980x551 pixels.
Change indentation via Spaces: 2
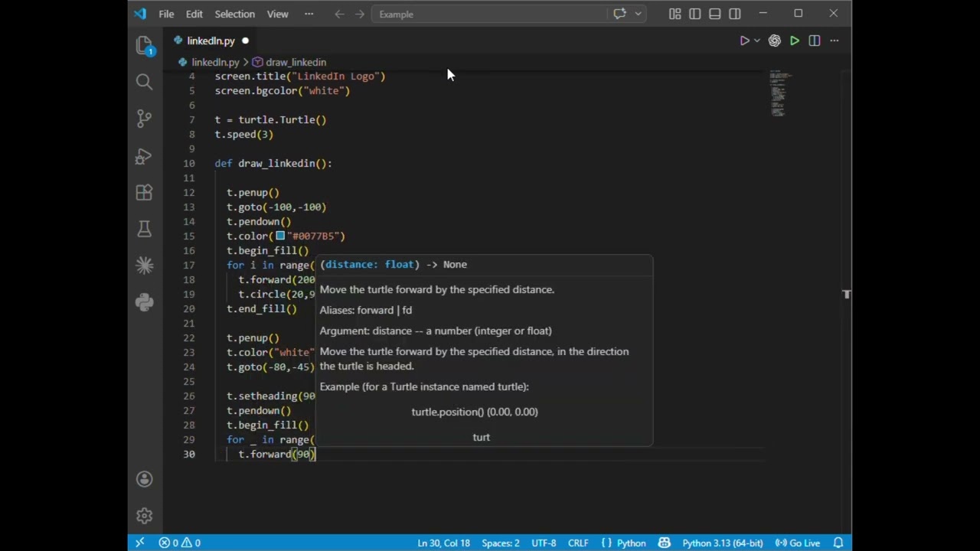point(500,543)
